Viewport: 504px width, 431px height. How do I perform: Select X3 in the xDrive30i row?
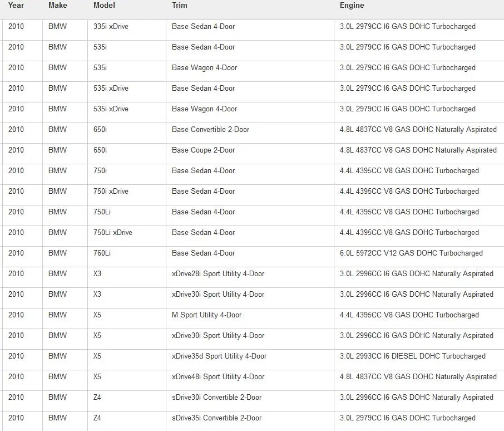tap(97, 294)
